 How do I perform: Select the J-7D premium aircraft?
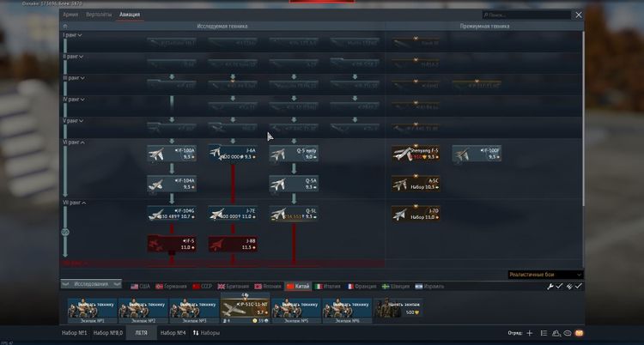(x=416, y=214)
